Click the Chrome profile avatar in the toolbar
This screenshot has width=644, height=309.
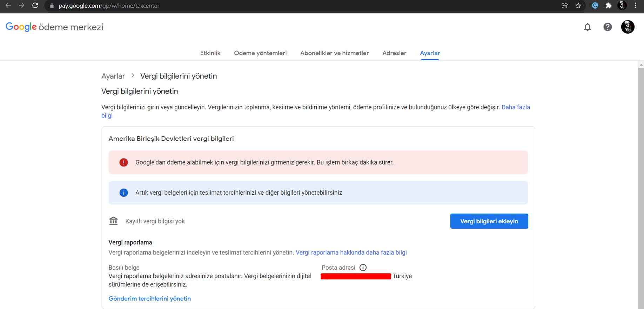(622, 6)
